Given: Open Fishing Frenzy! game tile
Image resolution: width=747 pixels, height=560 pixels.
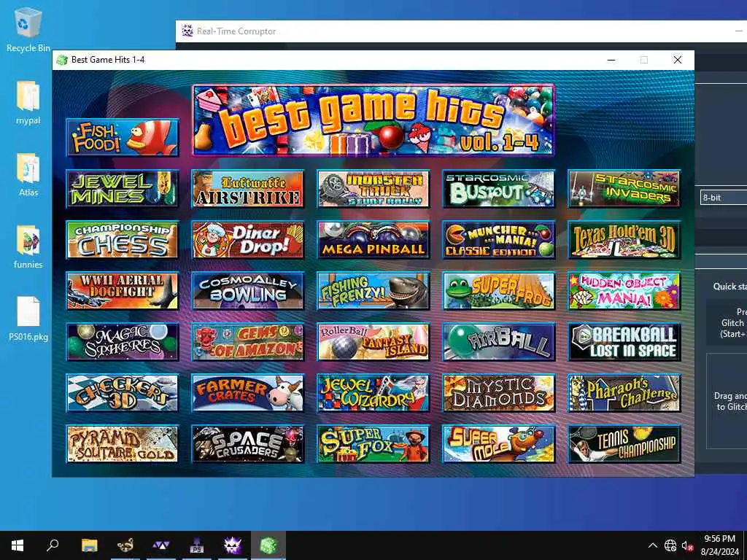Looking at the screenshot, I should coord(373,291).
